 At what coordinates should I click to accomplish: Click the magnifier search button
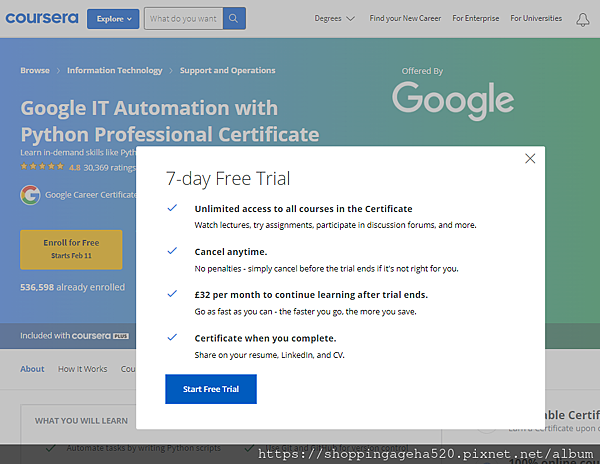[234, 18]
